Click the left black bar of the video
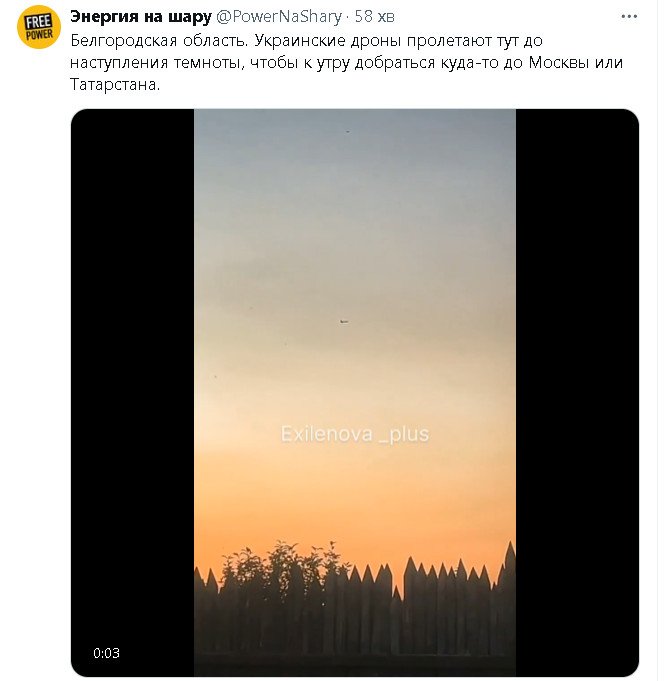The height and width of the screenshot is (681, 664). coord(132,393)
